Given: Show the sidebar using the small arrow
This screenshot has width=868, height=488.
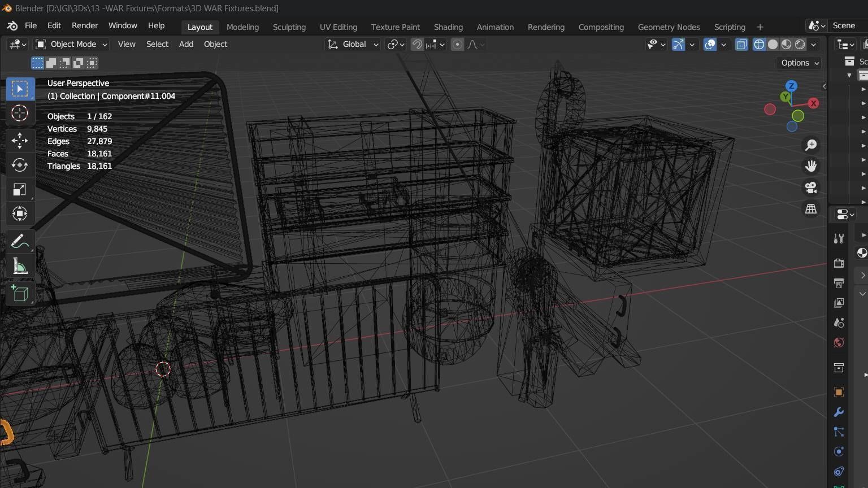Looking at the screenshot, I should click(x=824, y=86).
